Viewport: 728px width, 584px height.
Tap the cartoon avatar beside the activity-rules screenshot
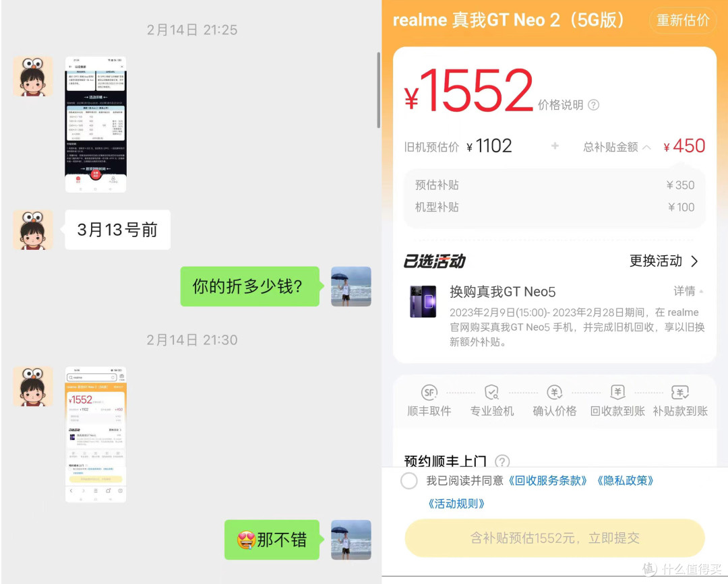[x=33, y=77]
